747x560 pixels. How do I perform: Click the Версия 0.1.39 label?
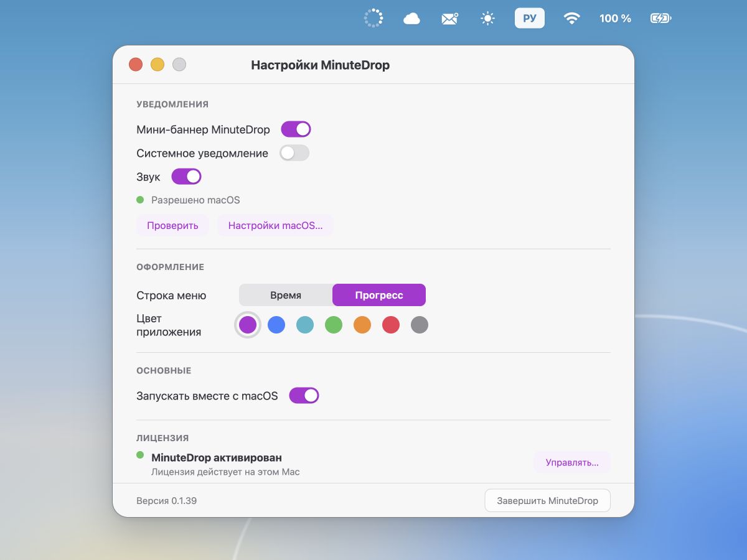tap(167, 500)
